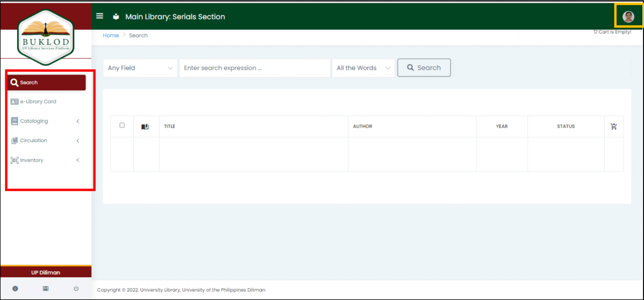Click the Search button beside search box
The width and height of the screenshot is (644, 300).
(x=424, y=68)
